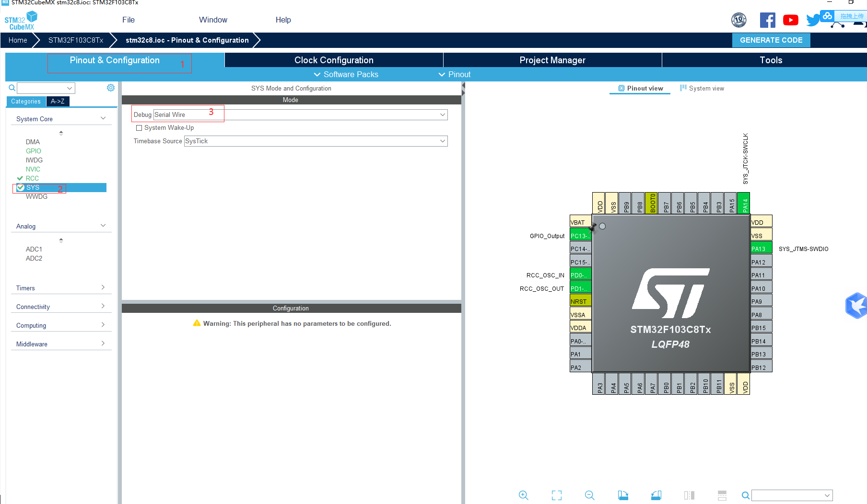
Task: Enable the System Wake-Up checkbox
Action: [x=139, y=128]
